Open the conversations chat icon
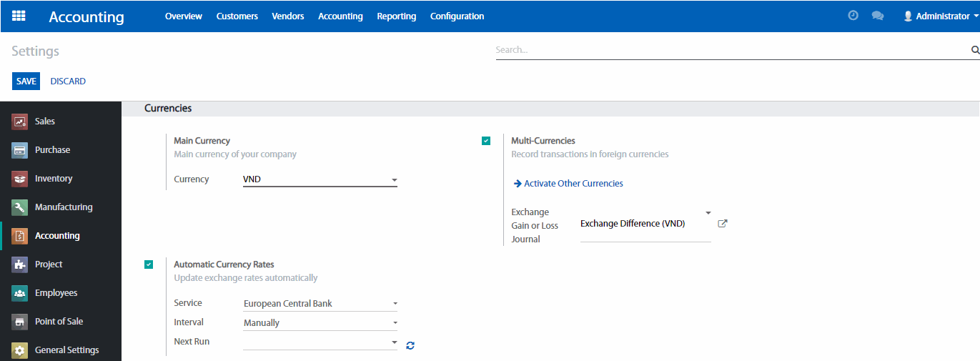Screen dimensions: 980x361 pos(878,16)
